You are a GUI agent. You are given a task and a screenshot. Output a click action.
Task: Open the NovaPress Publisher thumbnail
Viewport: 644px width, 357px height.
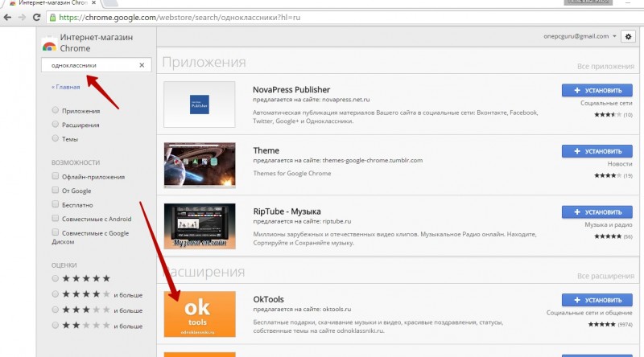click(x=200, y=105)
